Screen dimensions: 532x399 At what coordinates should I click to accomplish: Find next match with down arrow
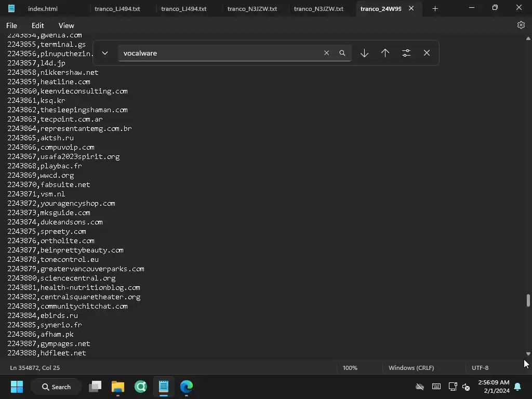(x=364, y=53)
